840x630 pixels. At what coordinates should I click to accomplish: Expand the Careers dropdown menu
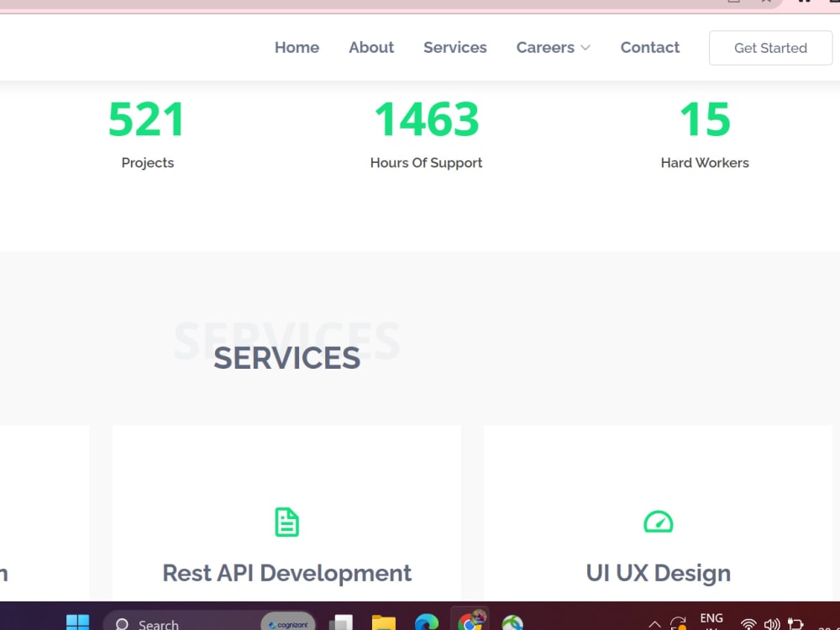[x=554, y=48]
